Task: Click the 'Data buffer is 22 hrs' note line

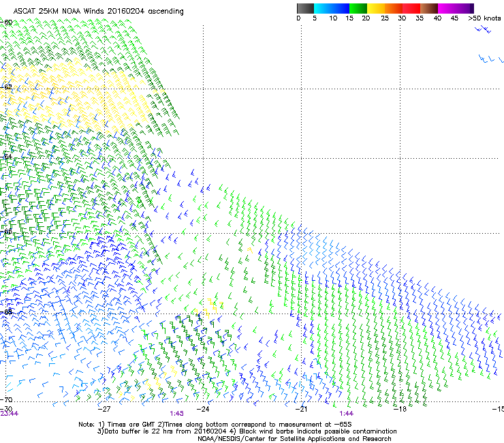Action: point(247,431)
